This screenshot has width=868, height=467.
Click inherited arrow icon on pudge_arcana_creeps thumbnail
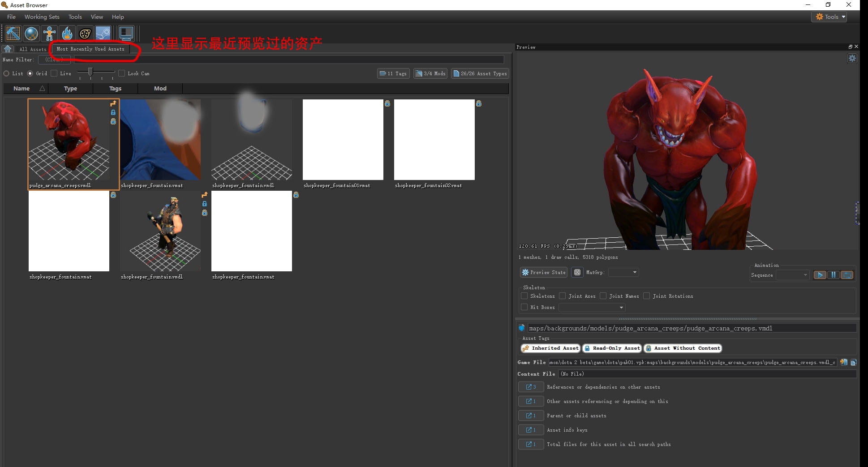(x=113, y=103)
